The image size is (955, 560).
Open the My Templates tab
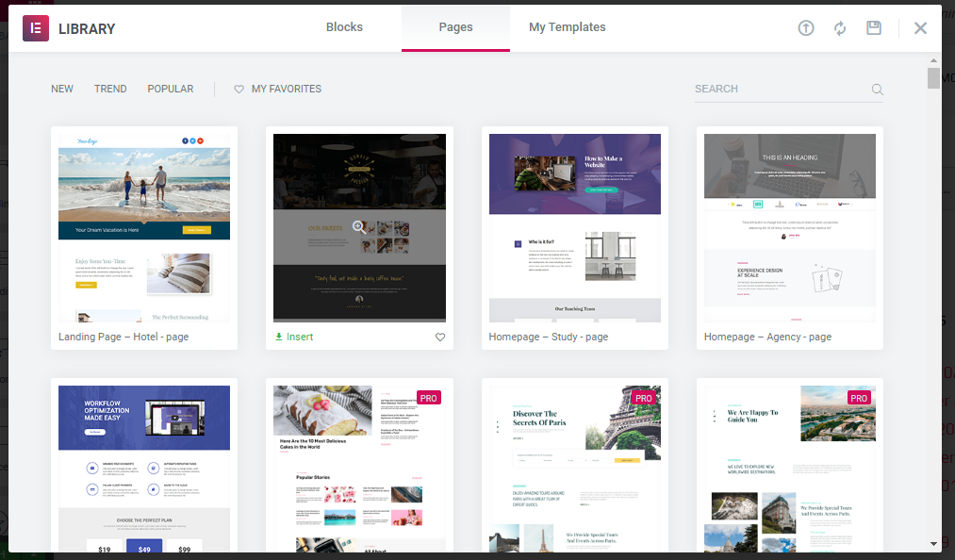pyautogui.click(x=567, y=27)
